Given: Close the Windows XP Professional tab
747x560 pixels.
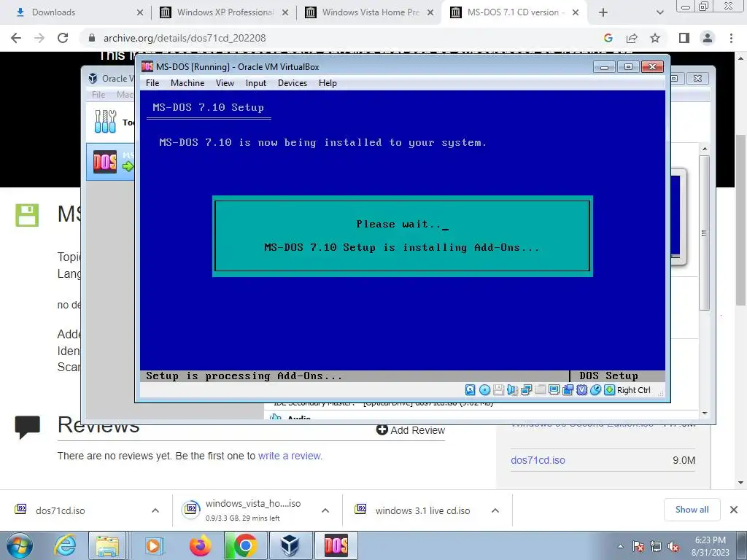Looking at the screenshot, I should click(285, 12).
